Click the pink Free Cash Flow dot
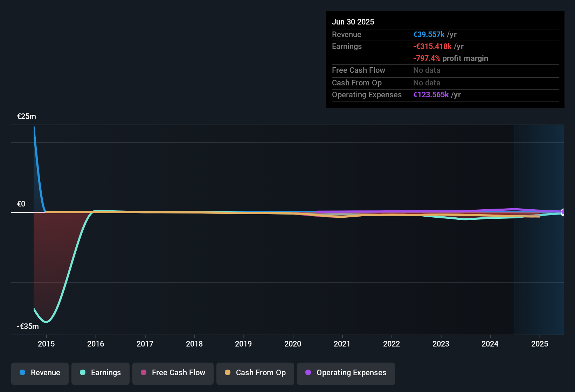Viewport: 575px width, 392px height. coord(144,373)
